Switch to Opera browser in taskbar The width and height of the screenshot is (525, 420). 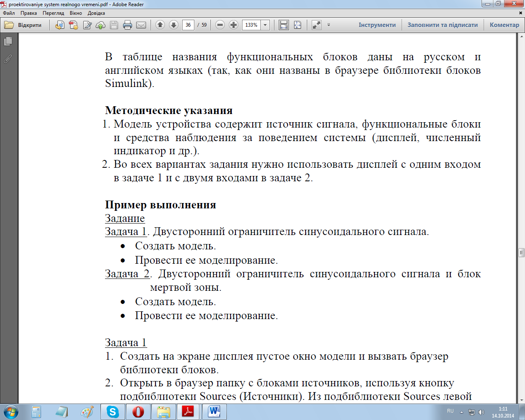[x=138, y=412]
